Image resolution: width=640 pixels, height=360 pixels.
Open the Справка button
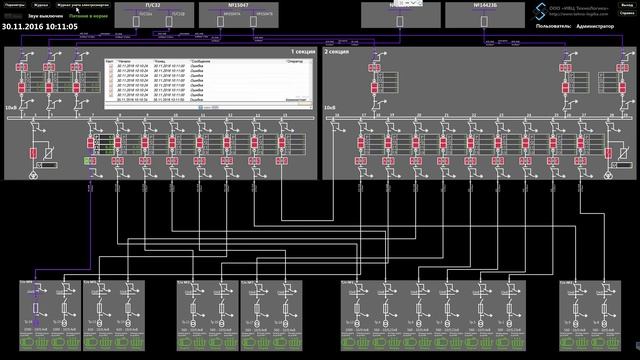[x=627, y=13]
